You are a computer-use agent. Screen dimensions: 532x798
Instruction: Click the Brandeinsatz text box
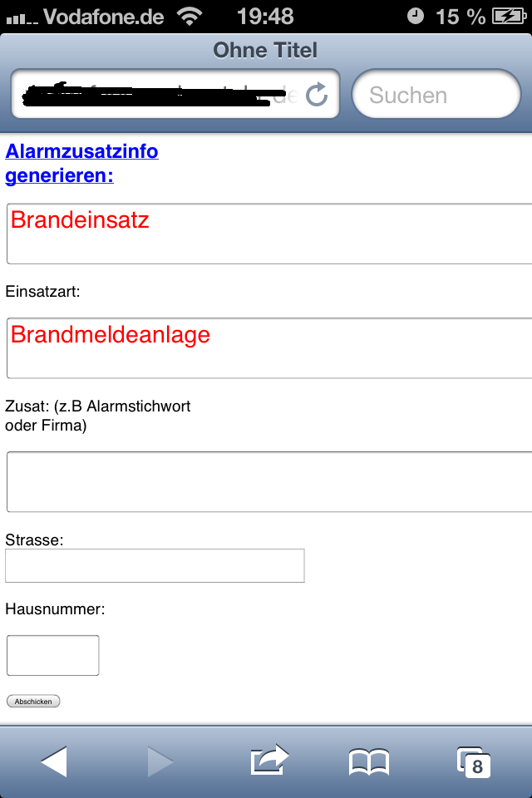[268, 234]
